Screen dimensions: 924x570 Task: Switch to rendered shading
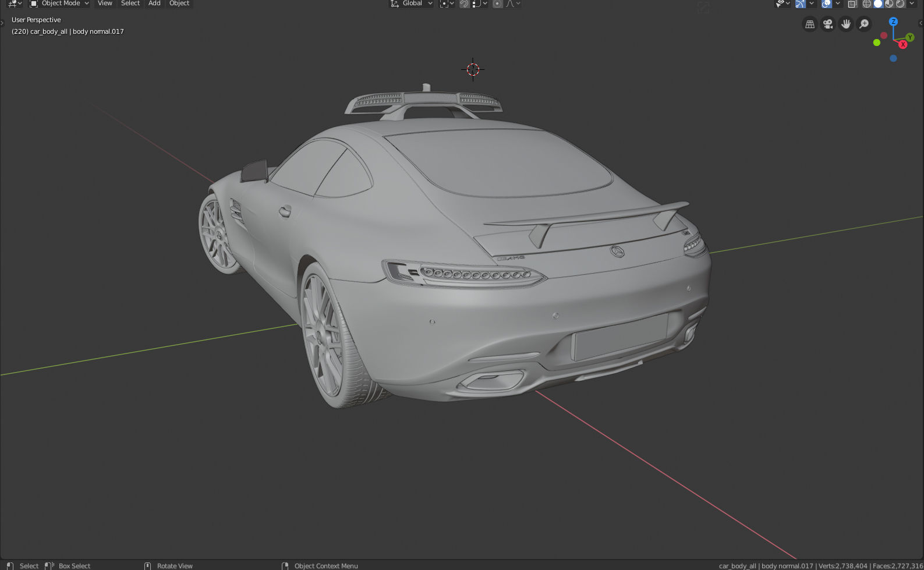(900, 3)
